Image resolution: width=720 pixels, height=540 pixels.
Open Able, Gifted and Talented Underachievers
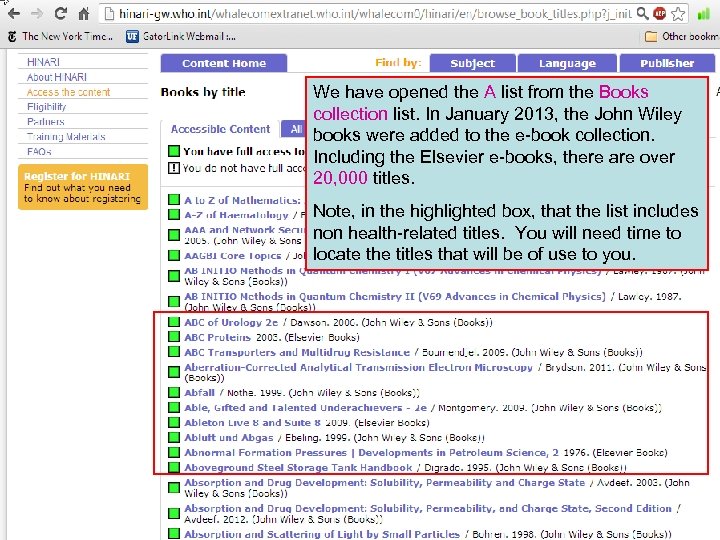[x=305, y=407]
